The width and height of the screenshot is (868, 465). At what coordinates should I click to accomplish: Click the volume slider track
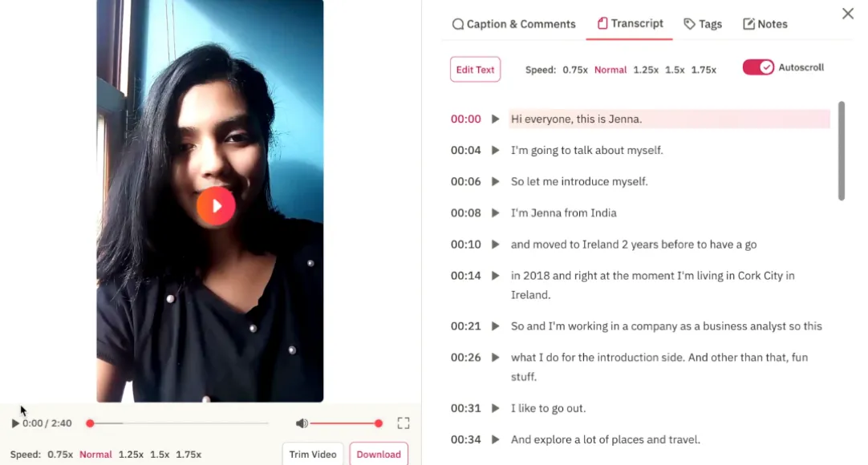(x=344, y=423)
